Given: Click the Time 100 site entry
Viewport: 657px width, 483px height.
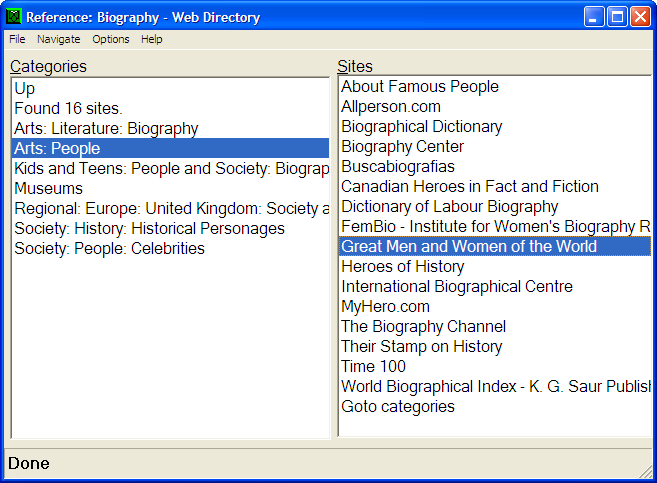Looking at the screenshot, I should point(374,367).
